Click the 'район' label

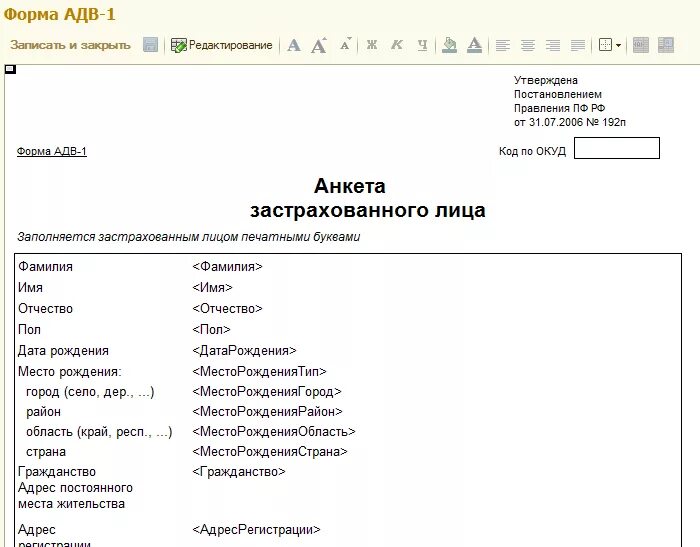point(43,412)
